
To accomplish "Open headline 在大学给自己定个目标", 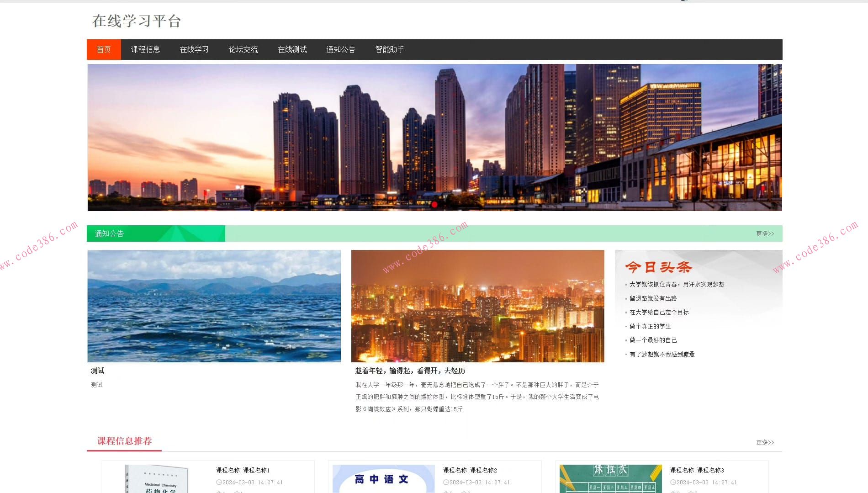I will pos(659,313).
